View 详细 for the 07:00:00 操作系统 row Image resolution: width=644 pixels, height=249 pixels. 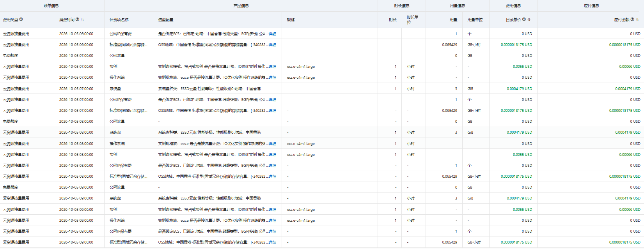click(272, 78)
